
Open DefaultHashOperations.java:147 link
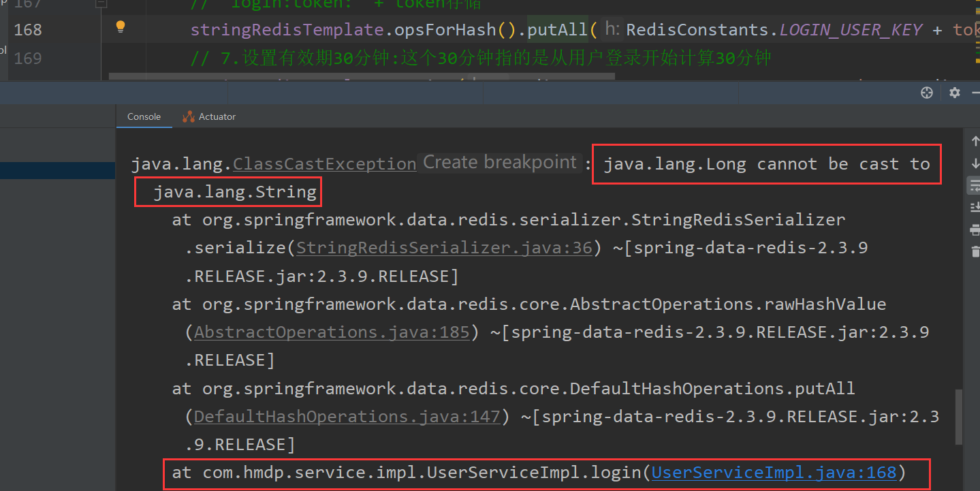347,416
